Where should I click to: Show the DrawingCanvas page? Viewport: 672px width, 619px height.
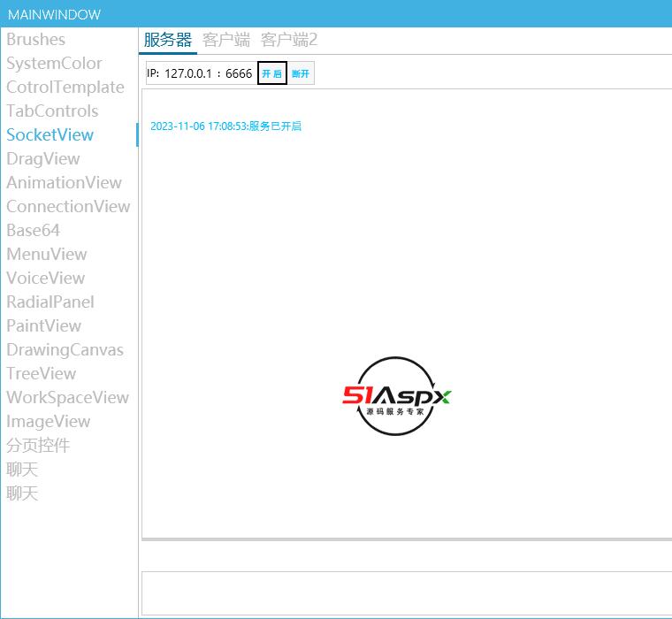click(x=65, y=350)
